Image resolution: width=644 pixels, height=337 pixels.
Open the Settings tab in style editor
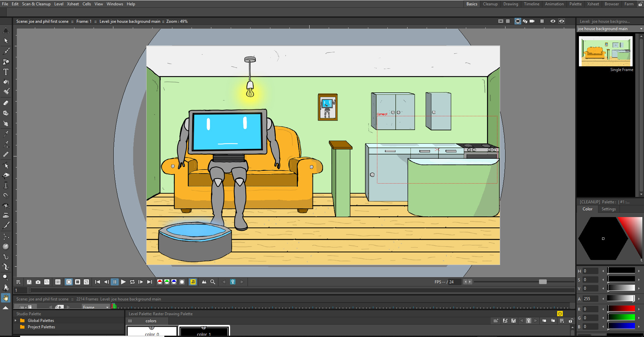608,209
